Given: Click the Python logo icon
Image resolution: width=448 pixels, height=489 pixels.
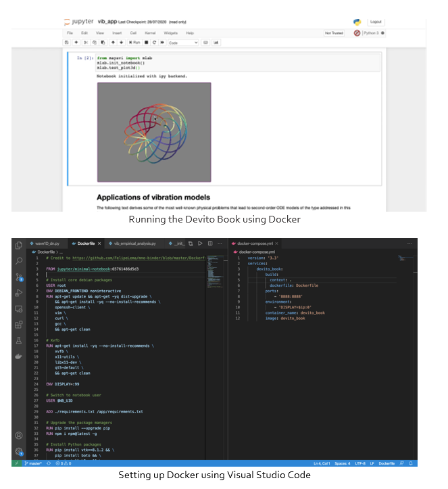Looking at the screenshot, I should 357,22.
